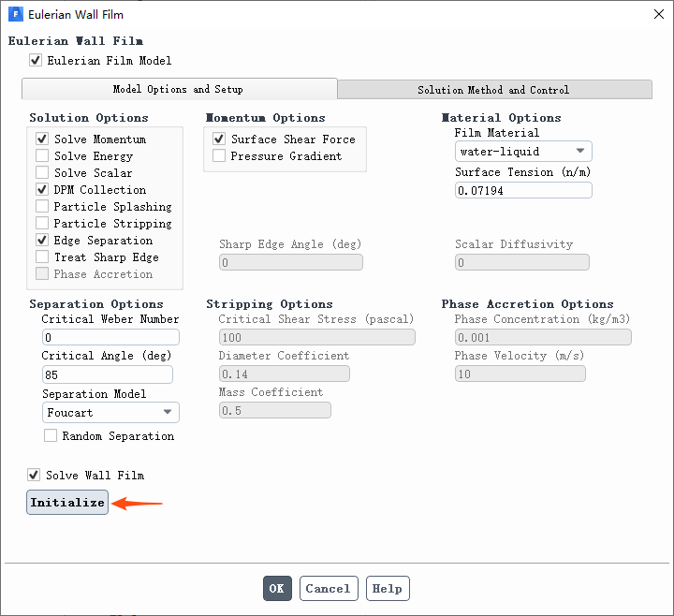Screen dimensions: 674x616
Task: Disable Edge Separation checkbox
Action: click(42, 241)
